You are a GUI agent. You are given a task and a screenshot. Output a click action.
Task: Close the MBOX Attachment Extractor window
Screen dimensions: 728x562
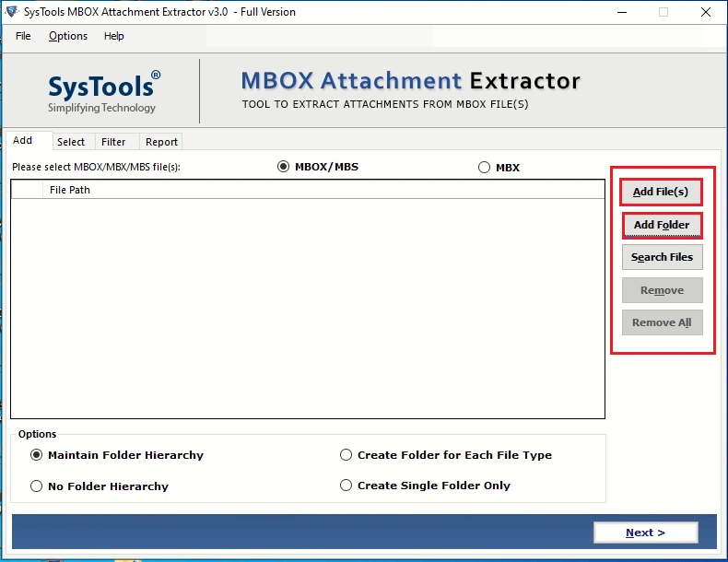click(706, 12)
